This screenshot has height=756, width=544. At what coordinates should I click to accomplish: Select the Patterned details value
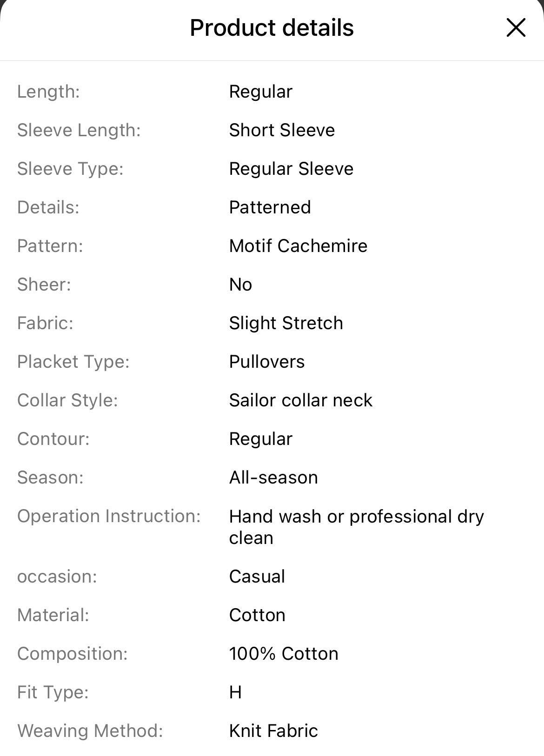tap(270, 207)
